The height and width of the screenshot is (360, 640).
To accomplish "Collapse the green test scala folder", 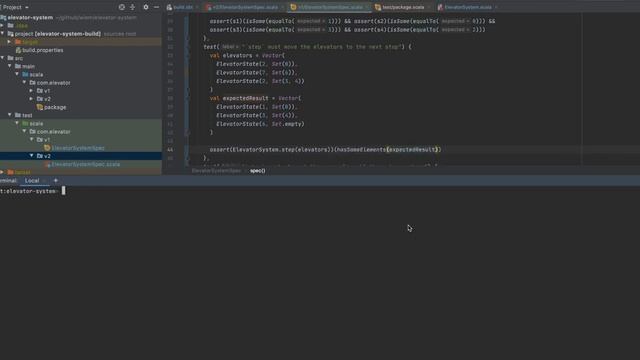I will point(17,123).
